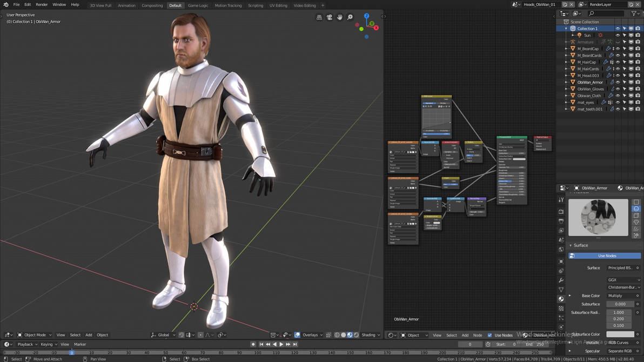Toggle perspective/orthographic grid icon
Screen dimensions: 644x362
pos(319,17)
